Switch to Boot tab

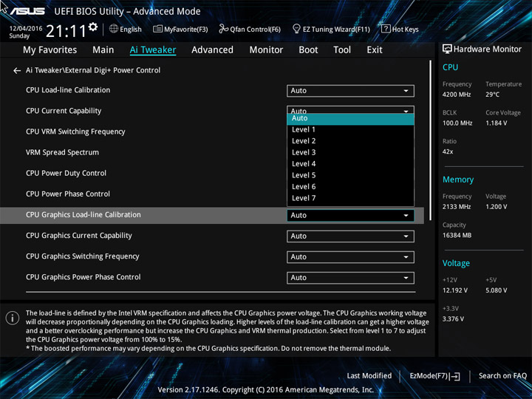308,50
